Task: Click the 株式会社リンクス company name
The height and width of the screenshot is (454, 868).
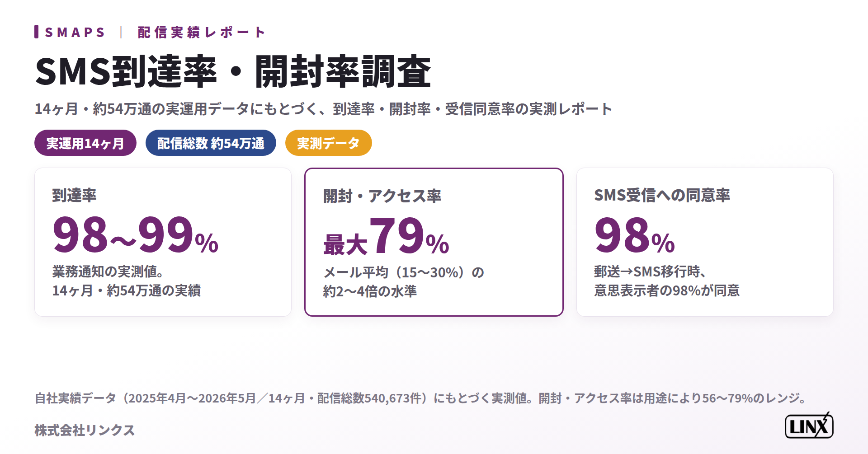Action: 85,430
